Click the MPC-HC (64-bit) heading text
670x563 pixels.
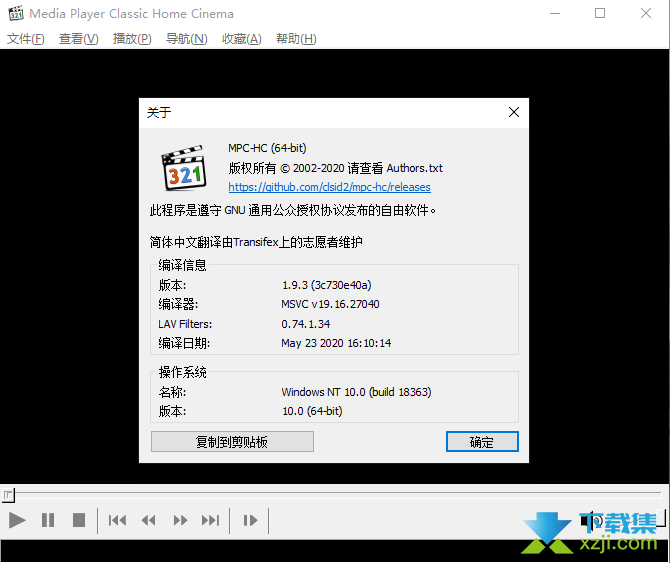[x=267, y=148]
